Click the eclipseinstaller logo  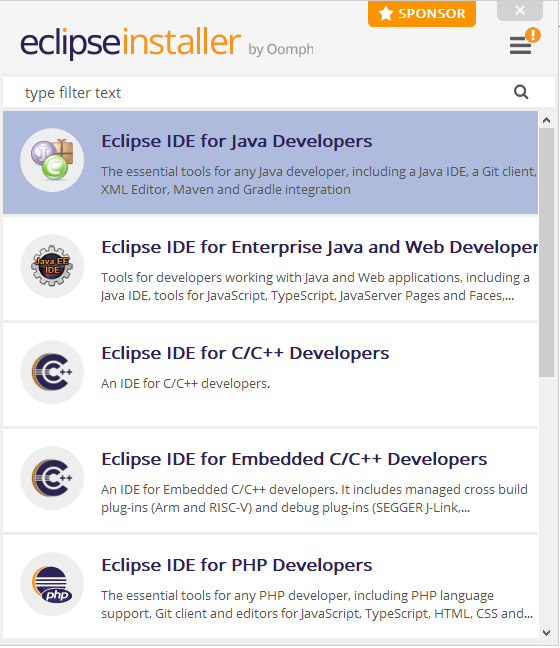pyautogui.click(x=131, y=43)
